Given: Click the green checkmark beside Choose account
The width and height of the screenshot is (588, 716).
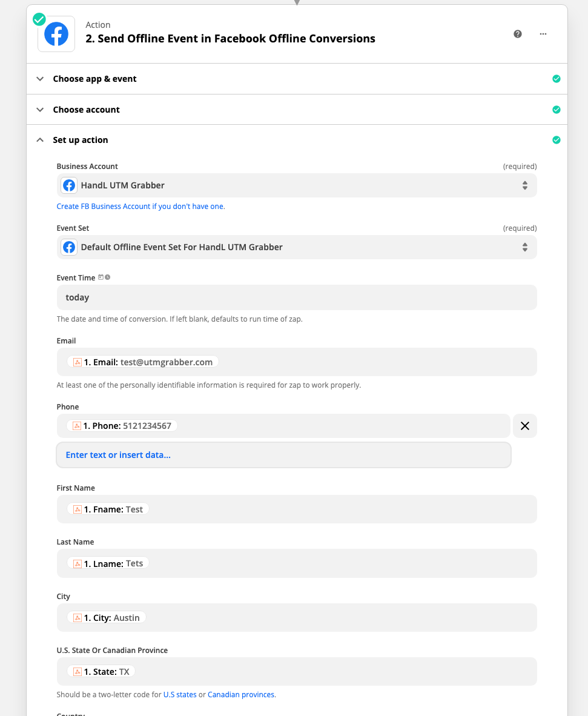Looking at the screenshot, I should point(557,110).
